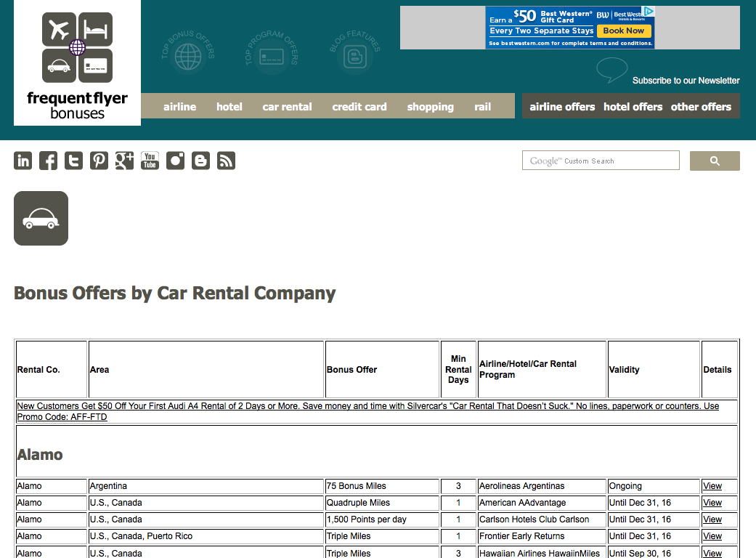Viewport: 756px width, 558px height.
Task: Select the hotel menu item
Action: 229,107
